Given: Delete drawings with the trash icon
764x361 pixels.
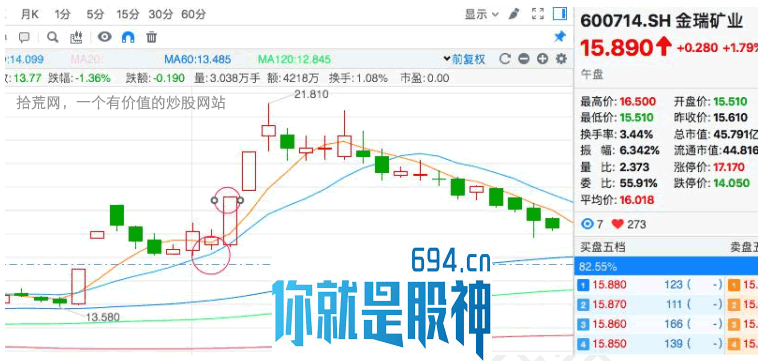Looking at the screenshot, I should 152,37.
